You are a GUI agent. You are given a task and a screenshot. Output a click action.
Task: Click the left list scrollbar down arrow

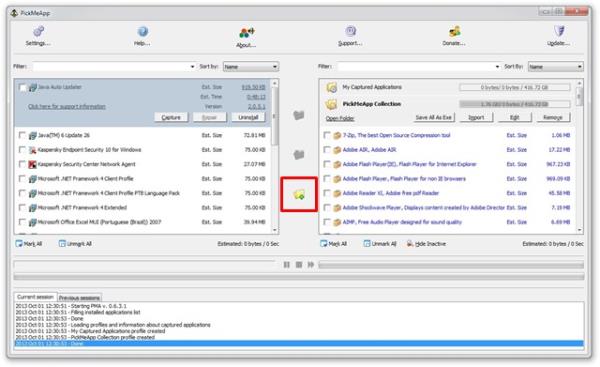pos(275,230)
